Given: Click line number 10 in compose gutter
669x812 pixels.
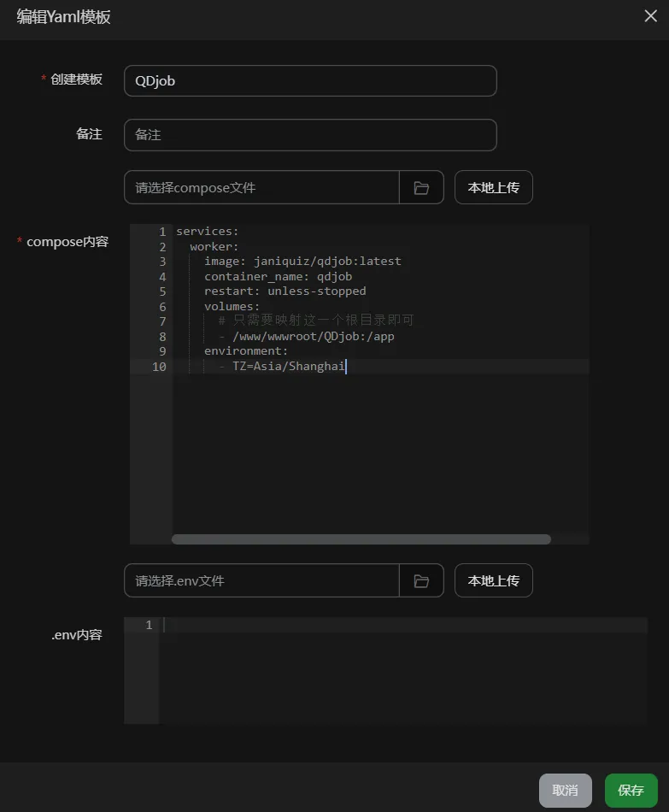Looking at the screenshot, I should [x=158, y=367].
